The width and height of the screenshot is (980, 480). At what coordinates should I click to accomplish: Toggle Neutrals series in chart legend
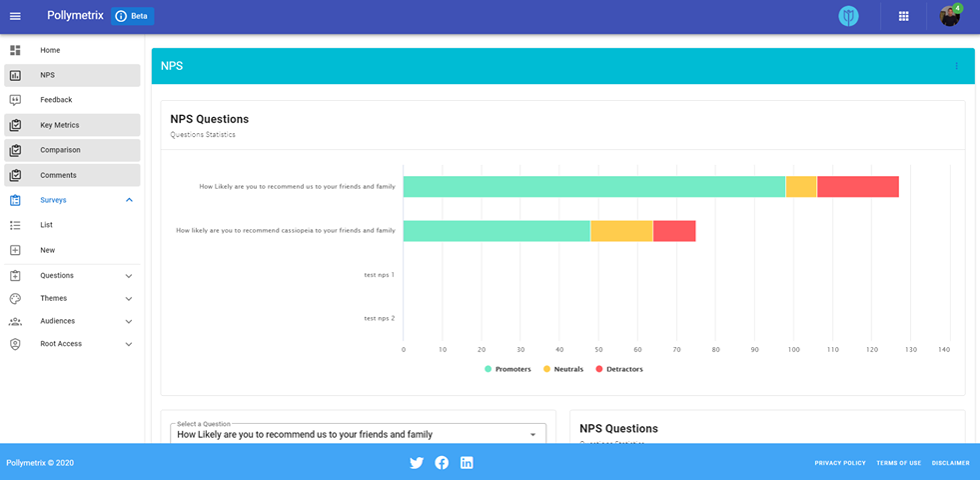[563, 369]
